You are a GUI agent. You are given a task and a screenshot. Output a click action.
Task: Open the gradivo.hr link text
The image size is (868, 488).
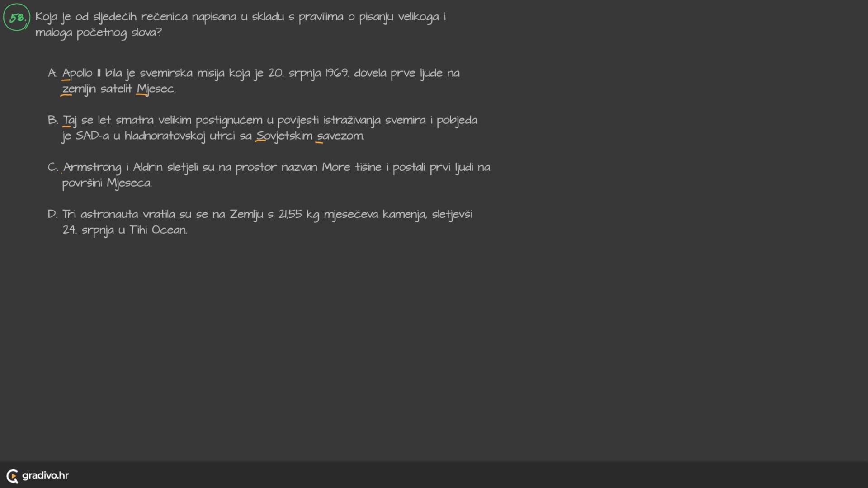click(x=45, y=475)
